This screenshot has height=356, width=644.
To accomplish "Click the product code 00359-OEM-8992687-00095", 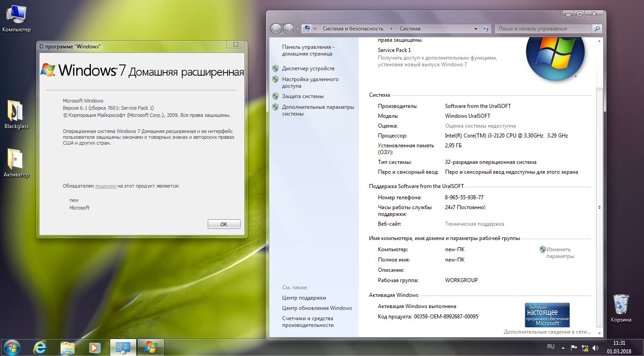I will pyautogui.click(x=446, y=317).
